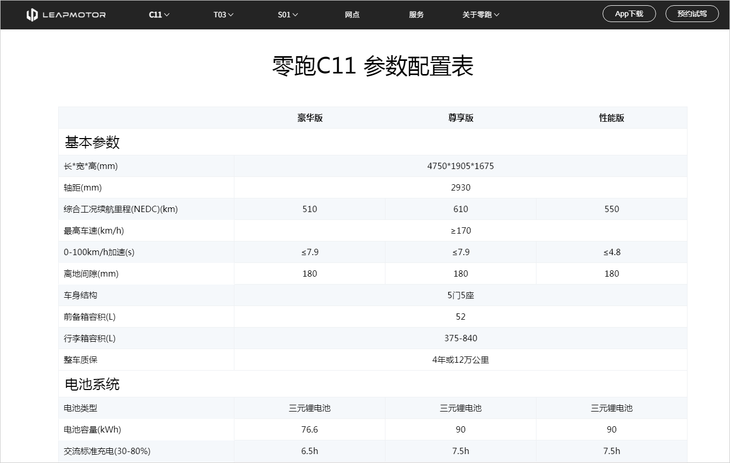Click the 电池容量(kWh) row label
Image resolution: width=730 pixels, height=463 pixels.
point(92,429)
